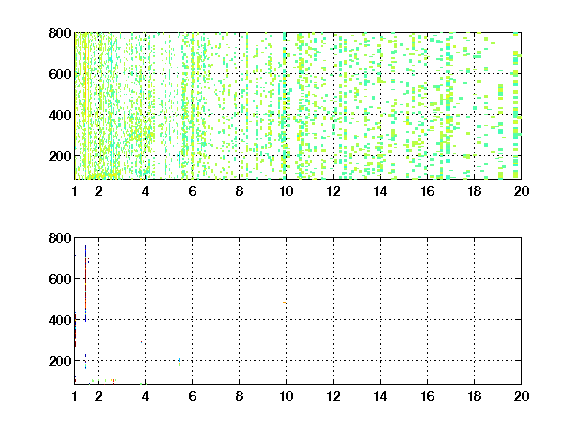The width and height of the screenshot is (576, 432).
Task: Select the tall red-blue vertical streak in bottom plot
Action: click(85, 283)
